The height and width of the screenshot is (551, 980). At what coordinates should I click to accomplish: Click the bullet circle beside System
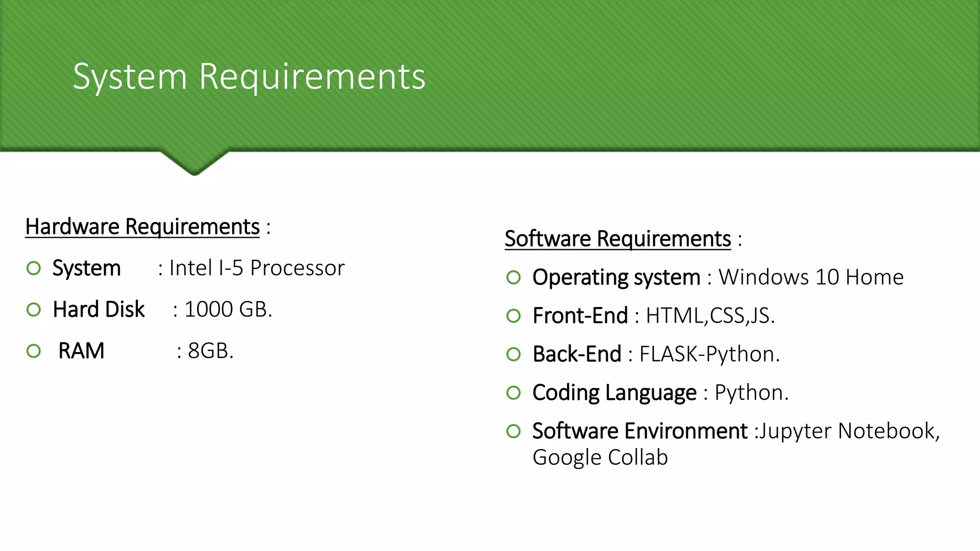click(33, 268)
